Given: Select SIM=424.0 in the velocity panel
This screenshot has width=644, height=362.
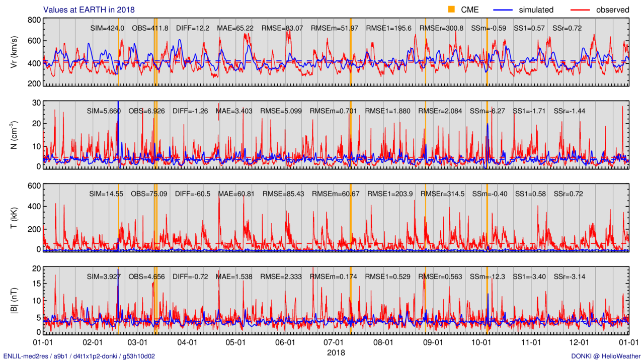Looking at the screenshot, I should pos(105,28).
